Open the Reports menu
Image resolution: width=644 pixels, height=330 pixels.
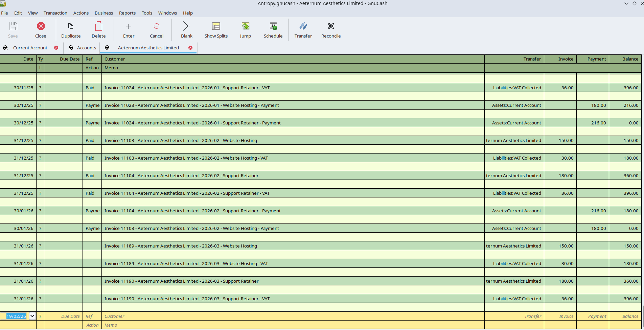127,13
